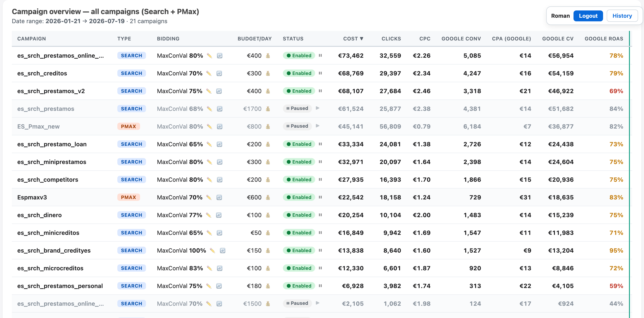Click refresh bidding icon for es_srch_prestamos_v2

click(x=219, y=91)
